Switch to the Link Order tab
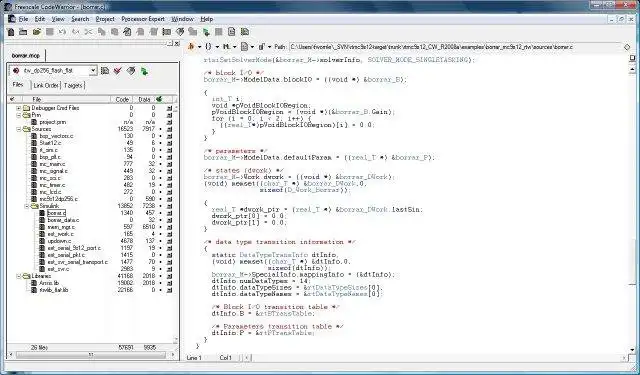Image resolution: width=640 pixels, height=375 pixels. [x=46, y=85]
